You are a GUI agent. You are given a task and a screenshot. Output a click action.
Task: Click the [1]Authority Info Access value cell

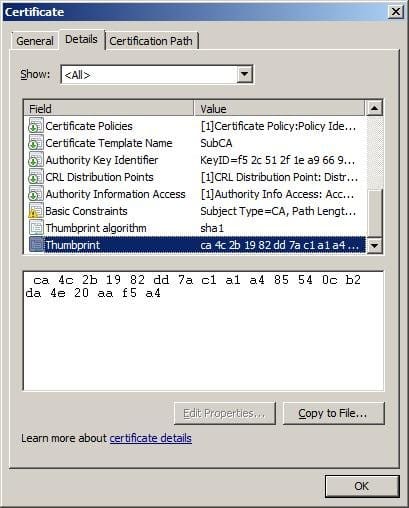277,194
